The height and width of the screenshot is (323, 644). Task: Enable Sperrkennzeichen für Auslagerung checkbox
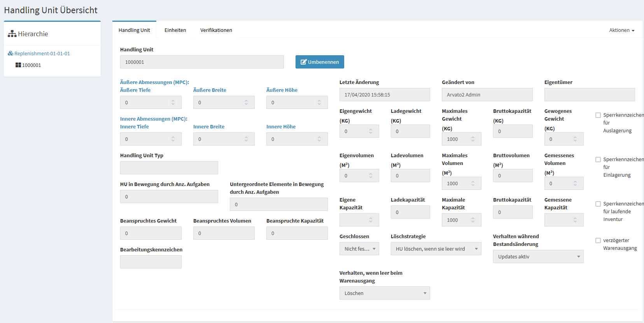point(598,115)
